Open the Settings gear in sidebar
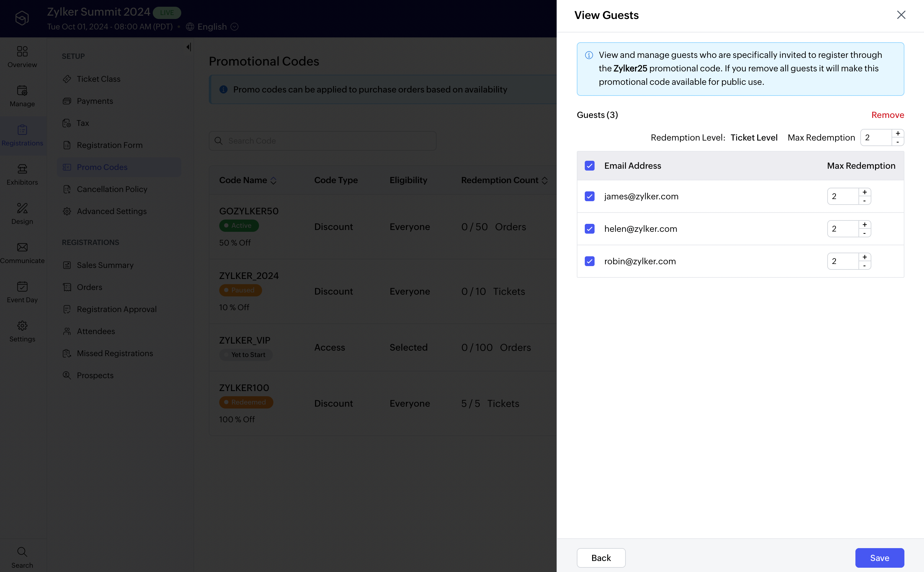The width and height of the screenshot is (924, 572). 22,326
